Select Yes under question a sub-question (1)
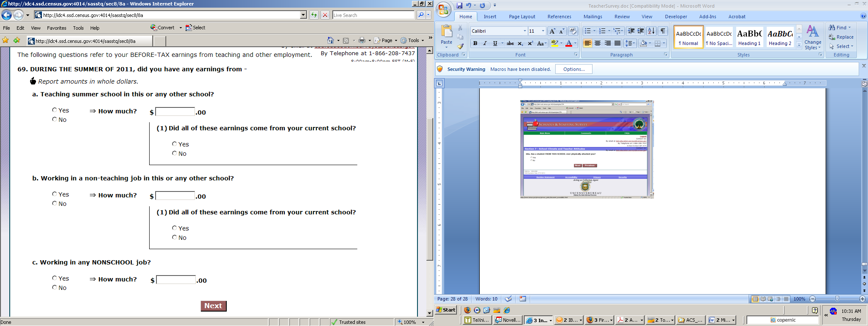The width and height of the screenshot is (868, 326). point(175,144)
